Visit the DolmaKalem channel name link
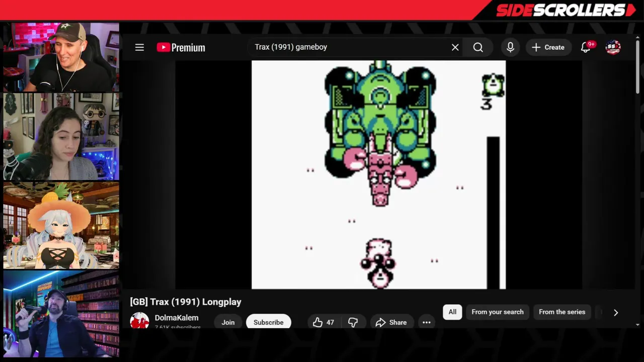The height and width of the screenshot is (362, 644). (x=177, y=318)
